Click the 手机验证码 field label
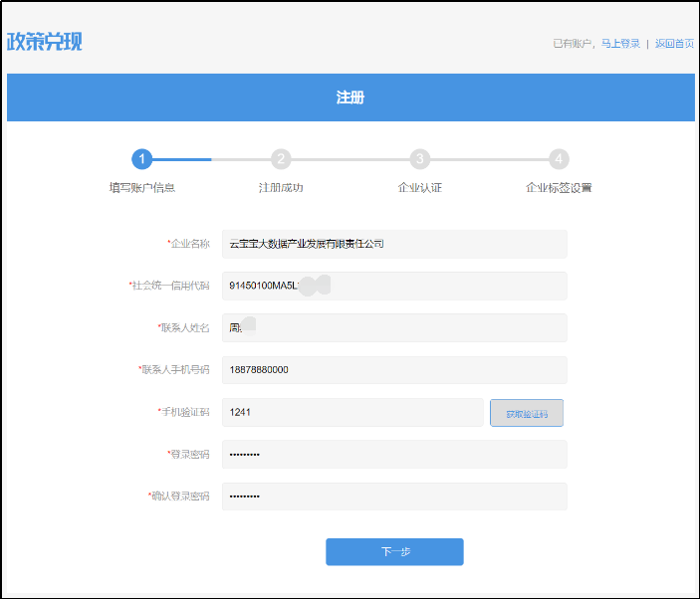The image size is (700, 599). click(x=183, y=412)
